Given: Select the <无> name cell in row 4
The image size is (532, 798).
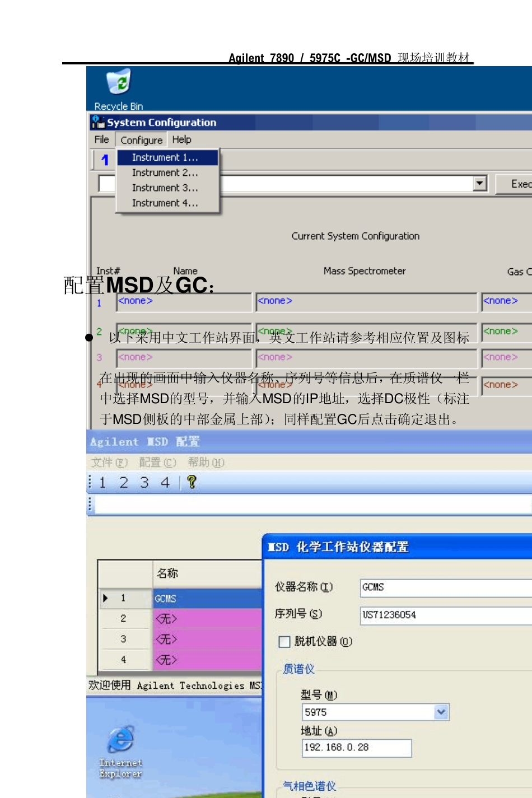Looking at the screenshot, I should click(207, 660).
